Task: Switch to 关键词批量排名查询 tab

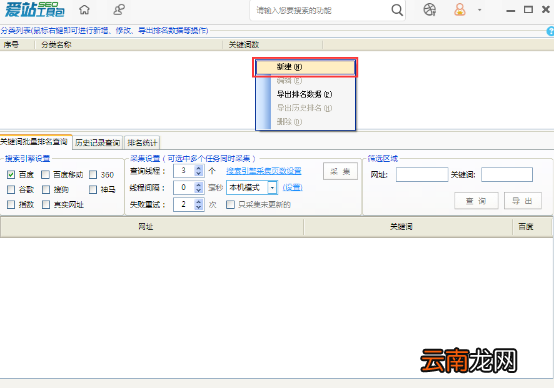Action: pos(35,142)
